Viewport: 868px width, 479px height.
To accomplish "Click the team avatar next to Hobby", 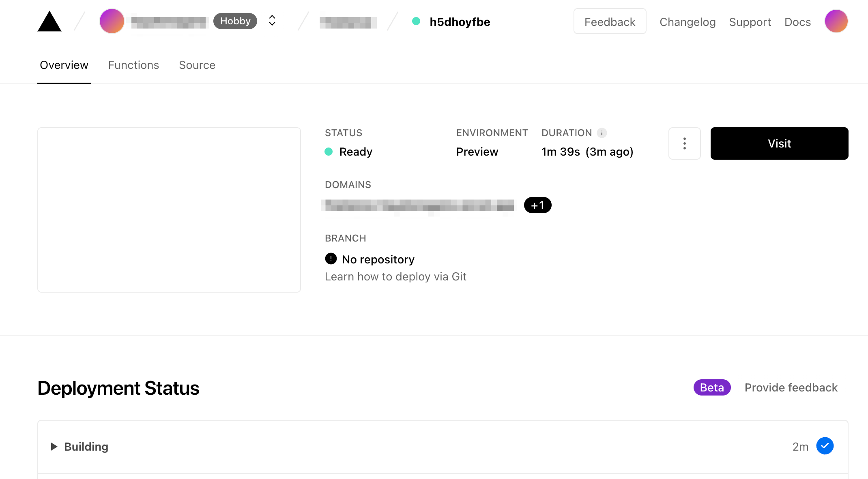I will 112,21.
